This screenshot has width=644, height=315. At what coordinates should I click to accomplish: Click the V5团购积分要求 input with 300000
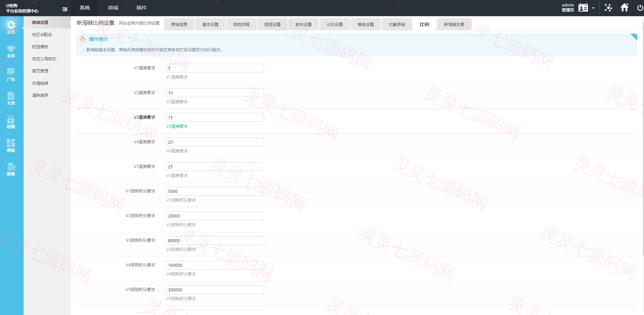(215, 290)
